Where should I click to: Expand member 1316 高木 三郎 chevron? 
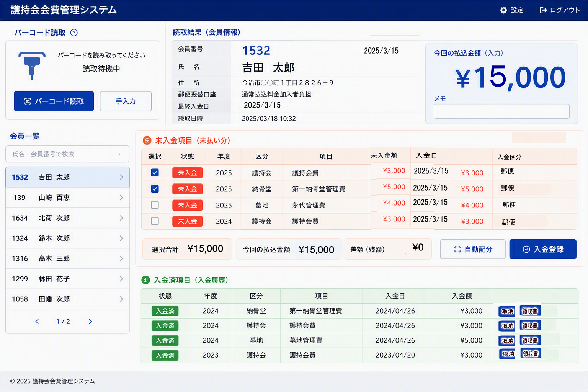tap(121, 258)
